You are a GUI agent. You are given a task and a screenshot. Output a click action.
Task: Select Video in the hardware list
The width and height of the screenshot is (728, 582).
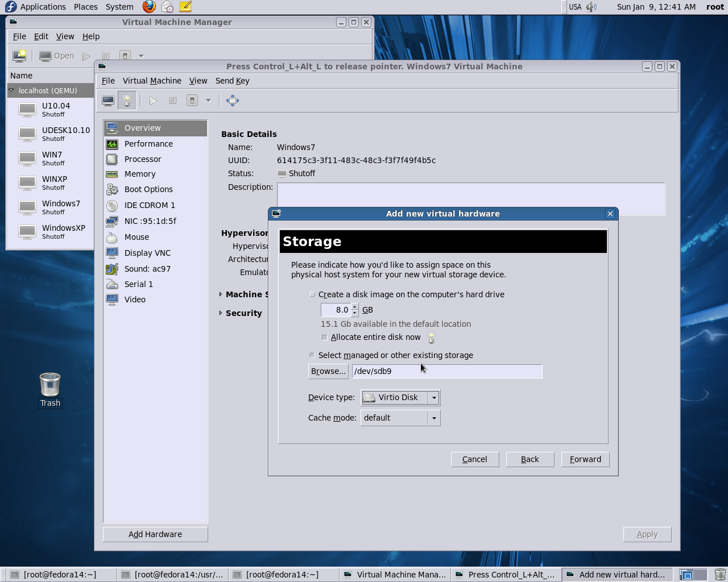(x=155, y=300)
